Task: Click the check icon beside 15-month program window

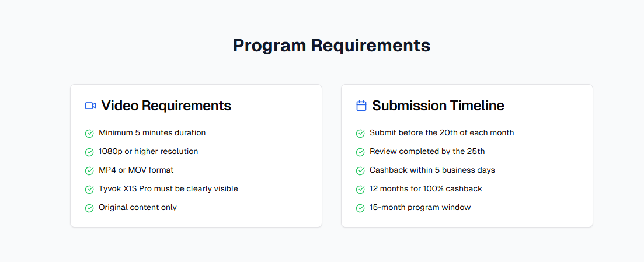Action: [x=360, y=208]
